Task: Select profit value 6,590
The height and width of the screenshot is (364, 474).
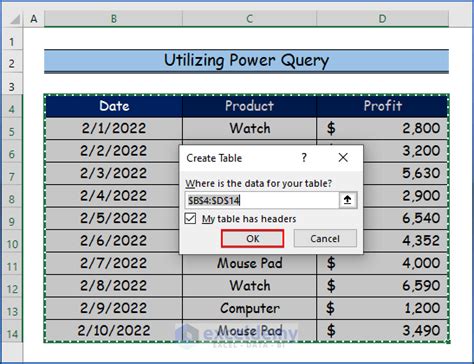Action: pos(382,286)
